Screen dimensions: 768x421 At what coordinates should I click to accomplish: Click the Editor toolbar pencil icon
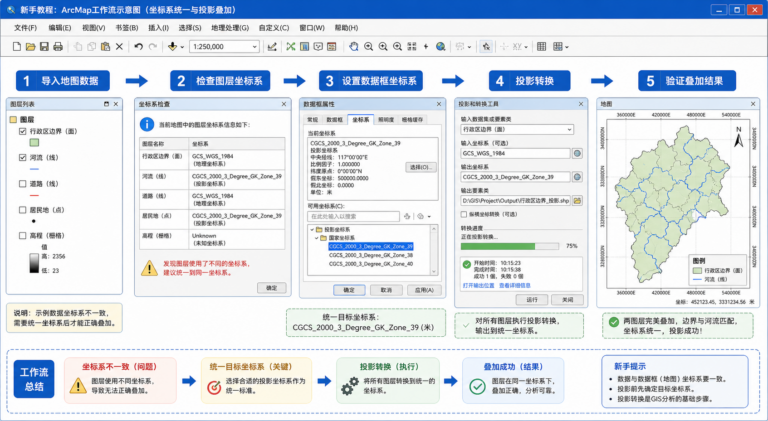click(272, 47)
